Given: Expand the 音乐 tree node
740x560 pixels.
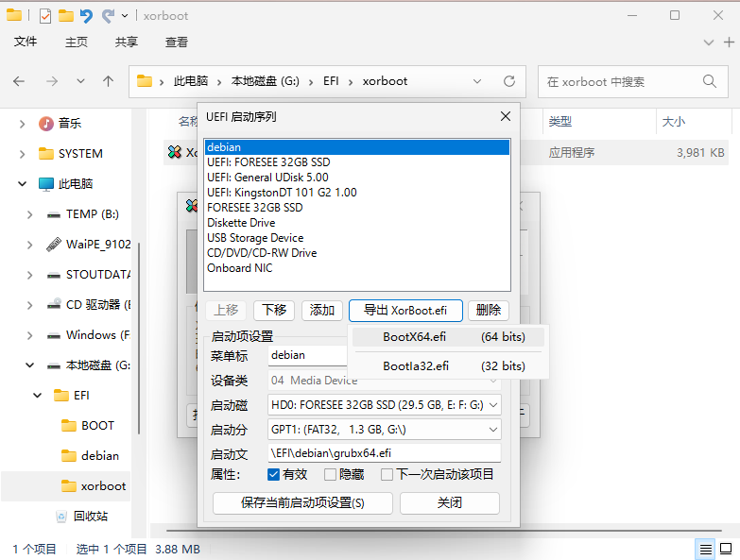Looking at the screenshot, I should click(22, 124).
